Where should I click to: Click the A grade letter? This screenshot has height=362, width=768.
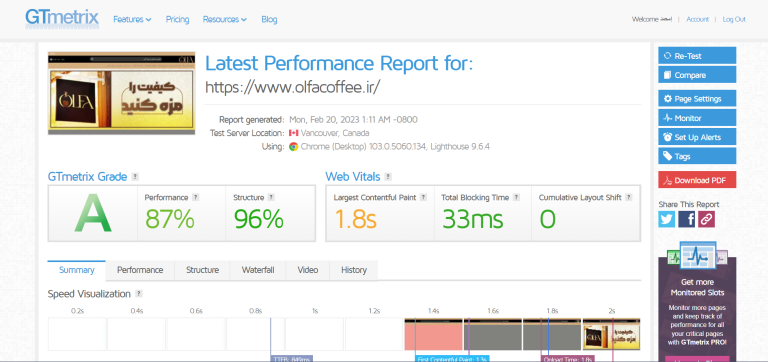93,213
